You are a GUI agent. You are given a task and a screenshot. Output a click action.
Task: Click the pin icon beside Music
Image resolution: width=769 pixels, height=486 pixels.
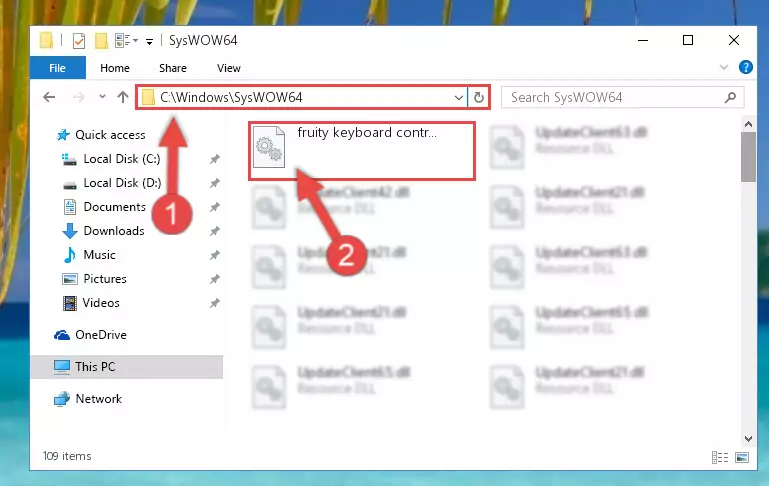click(214, 255)
